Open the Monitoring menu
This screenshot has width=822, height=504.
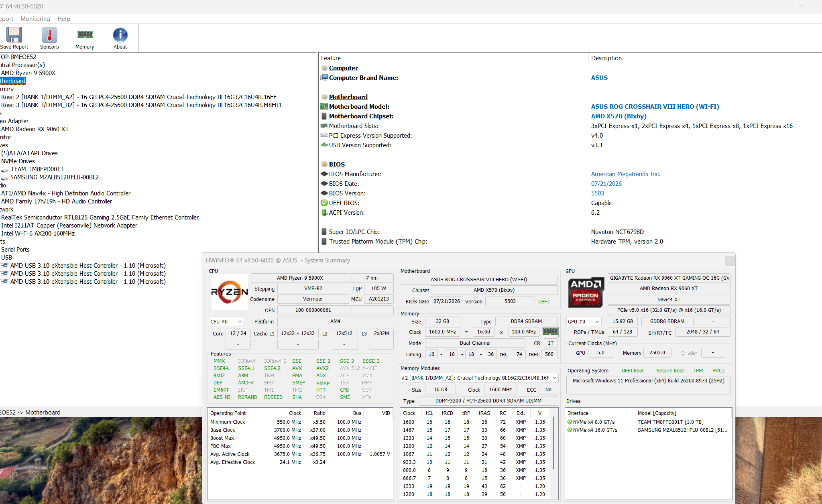(x=35, y=18)
